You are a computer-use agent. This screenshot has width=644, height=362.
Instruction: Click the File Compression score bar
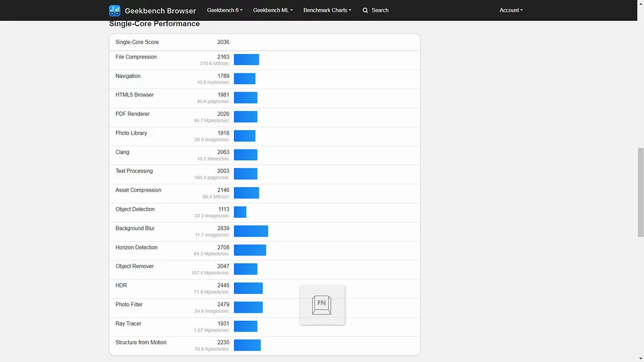[x=246, y=60]
